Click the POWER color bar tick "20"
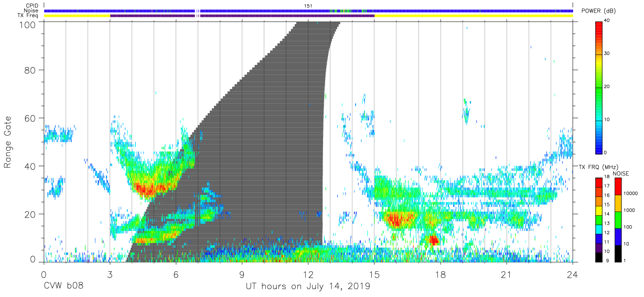644x297 pixels. pyautogui.click(x=607, y=87)
